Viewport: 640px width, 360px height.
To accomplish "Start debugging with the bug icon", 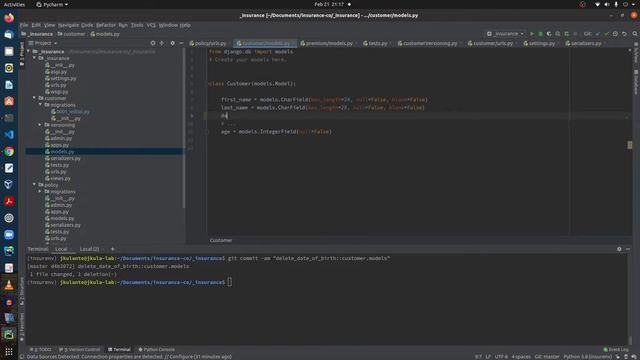I will [x=540, y=34].
